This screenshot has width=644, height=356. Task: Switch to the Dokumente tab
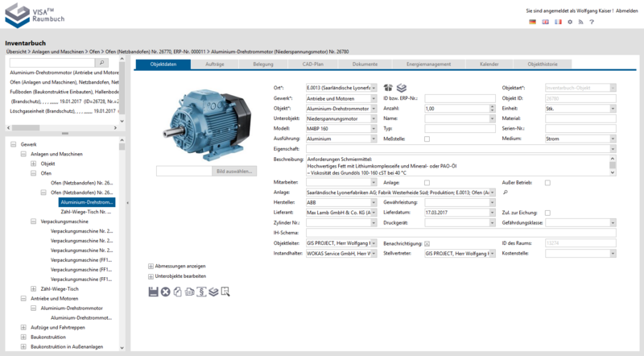coord(365,64)
